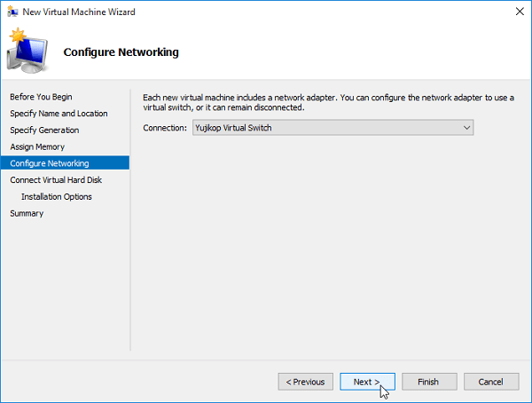Click the wizard icon in the title bar
532x403 pixels.
pos(12,12)
